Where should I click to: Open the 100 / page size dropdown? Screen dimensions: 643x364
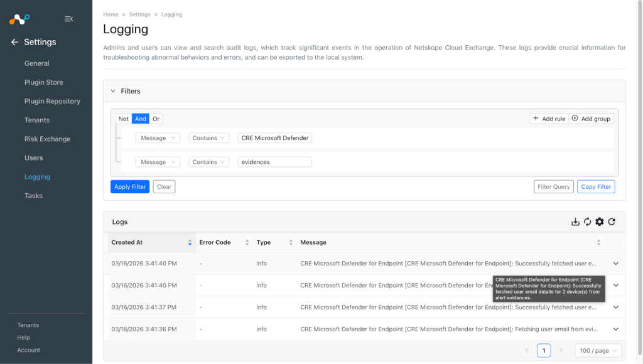(598, 350)
